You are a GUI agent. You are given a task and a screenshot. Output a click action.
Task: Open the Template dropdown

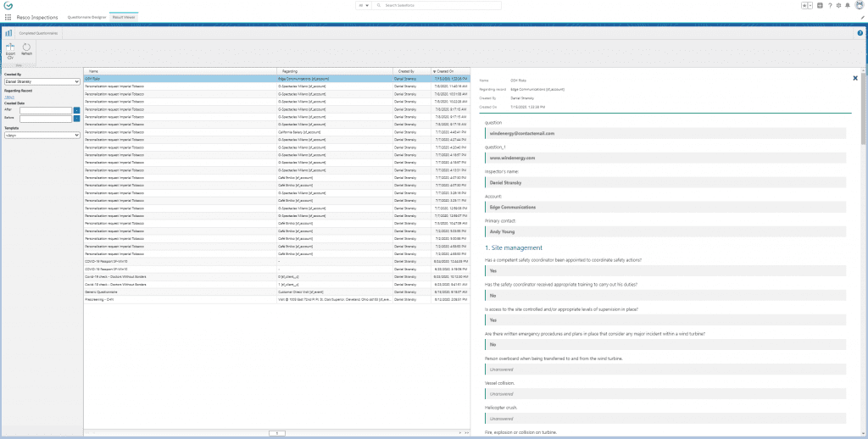(x=42, y=135)
